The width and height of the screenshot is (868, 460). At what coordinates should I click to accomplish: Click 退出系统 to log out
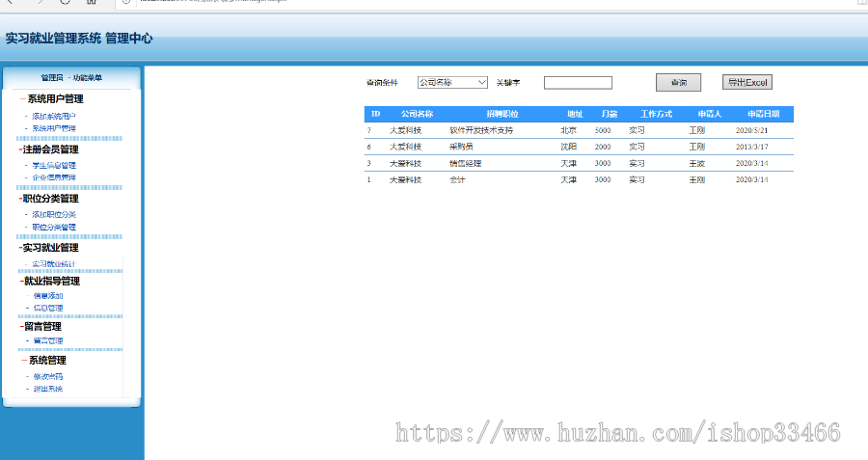tap(48, 390)
